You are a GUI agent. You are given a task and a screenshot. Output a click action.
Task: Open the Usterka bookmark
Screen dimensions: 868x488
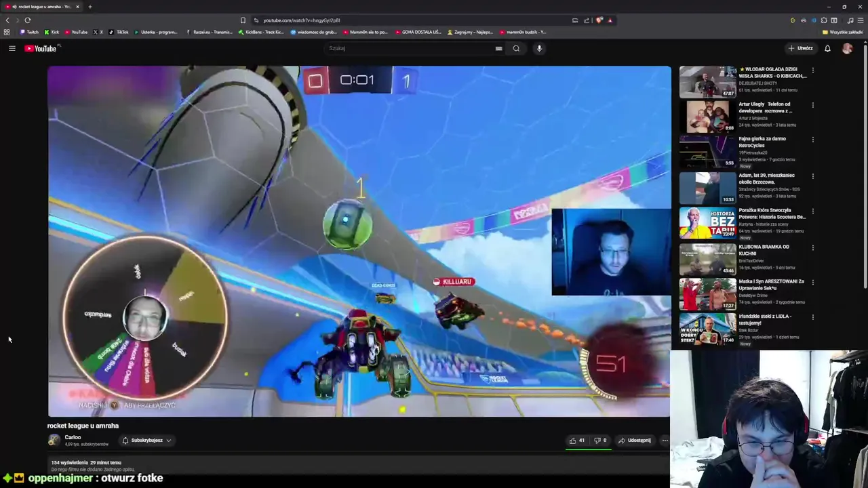156,32
